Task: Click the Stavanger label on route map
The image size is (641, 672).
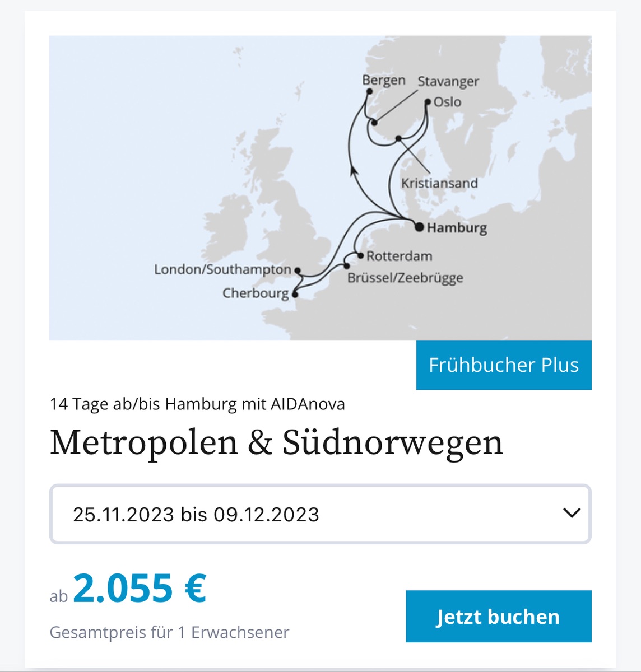Action: point(448,81)
